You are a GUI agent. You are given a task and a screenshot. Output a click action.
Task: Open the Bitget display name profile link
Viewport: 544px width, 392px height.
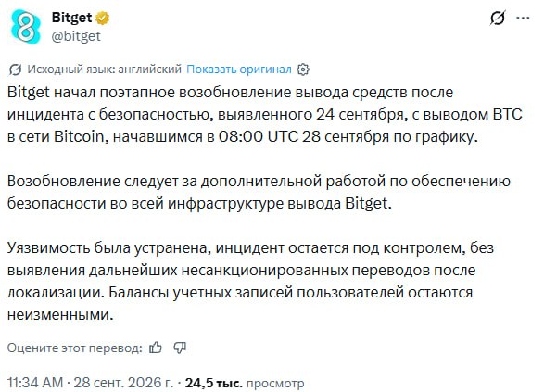(71, 18)
